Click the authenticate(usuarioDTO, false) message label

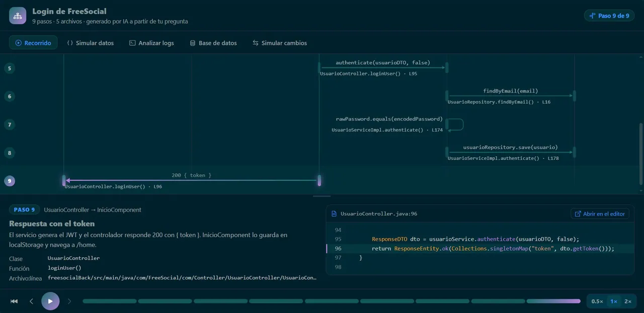coord(383,63)
